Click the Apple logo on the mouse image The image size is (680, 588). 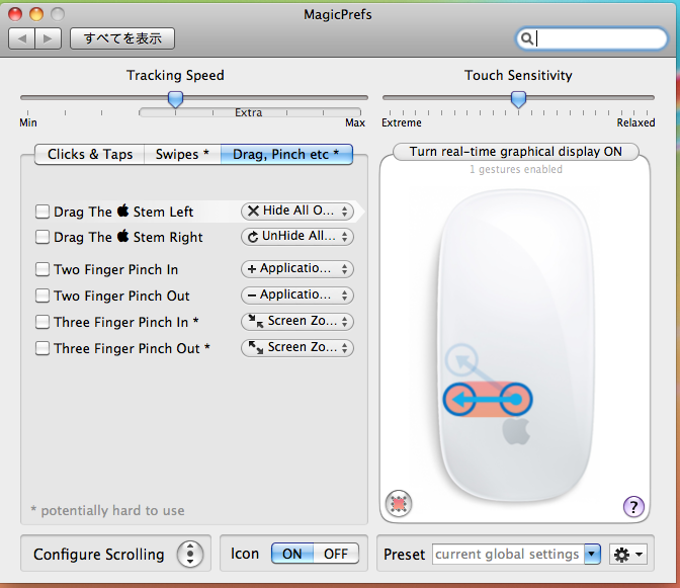coord(516,431)
